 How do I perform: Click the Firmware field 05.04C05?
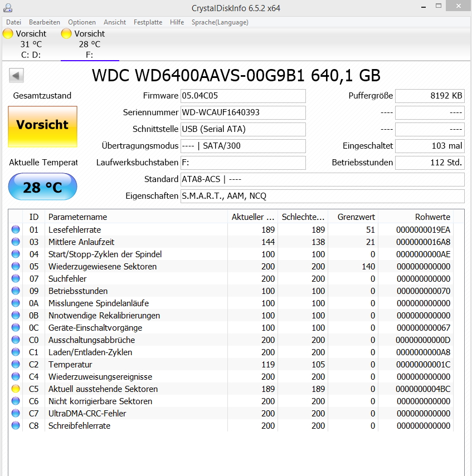243,96
